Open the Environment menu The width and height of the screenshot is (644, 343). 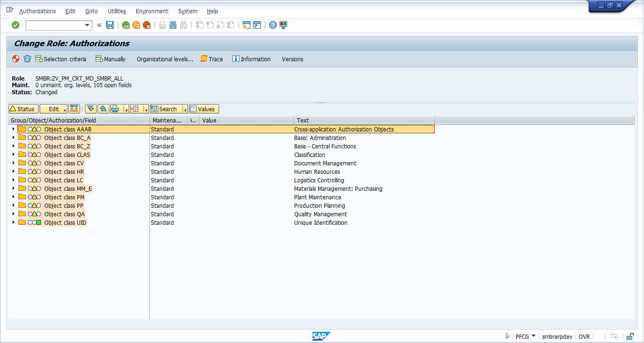(x=152, y=11)
